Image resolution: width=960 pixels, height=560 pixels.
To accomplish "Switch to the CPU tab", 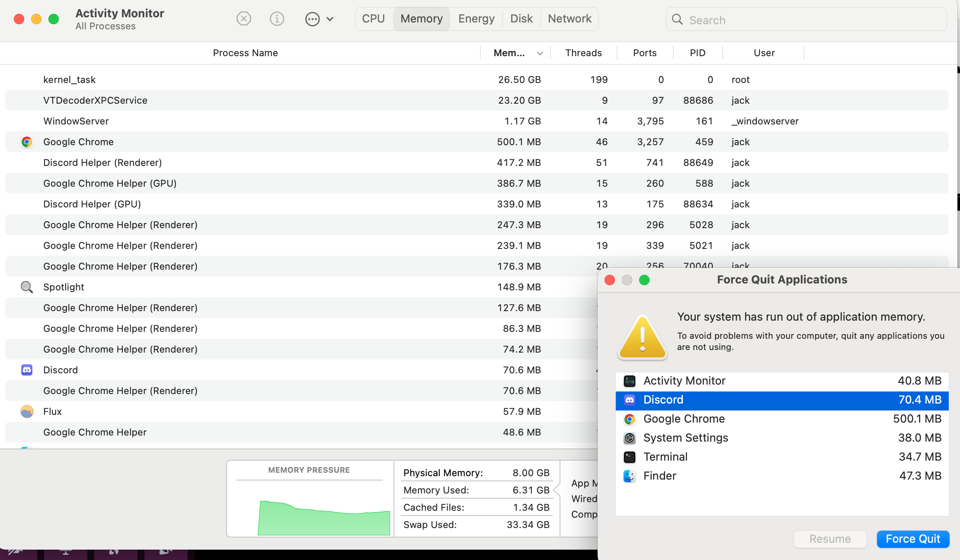I will click(373, 19).
